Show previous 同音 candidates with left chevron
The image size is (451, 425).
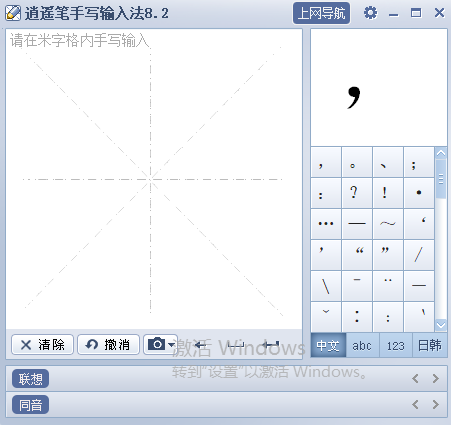[415, 405]
